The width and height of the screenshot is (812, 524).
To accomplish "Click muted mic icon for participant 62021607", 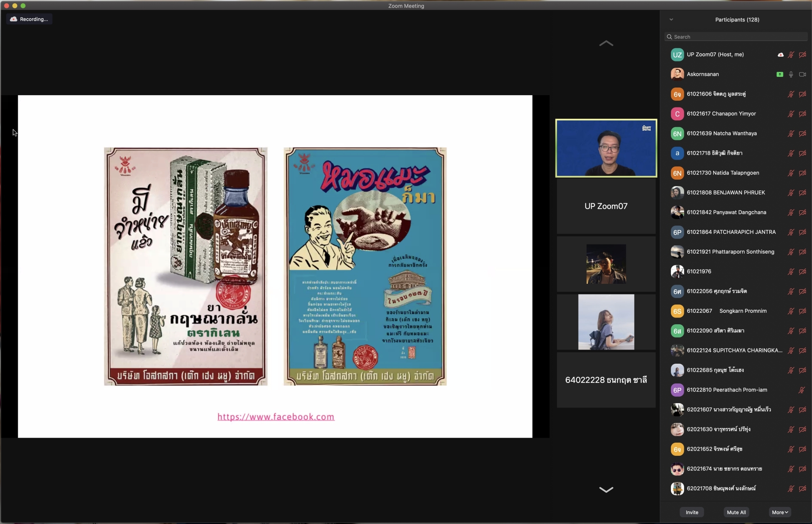I will 791,410.
